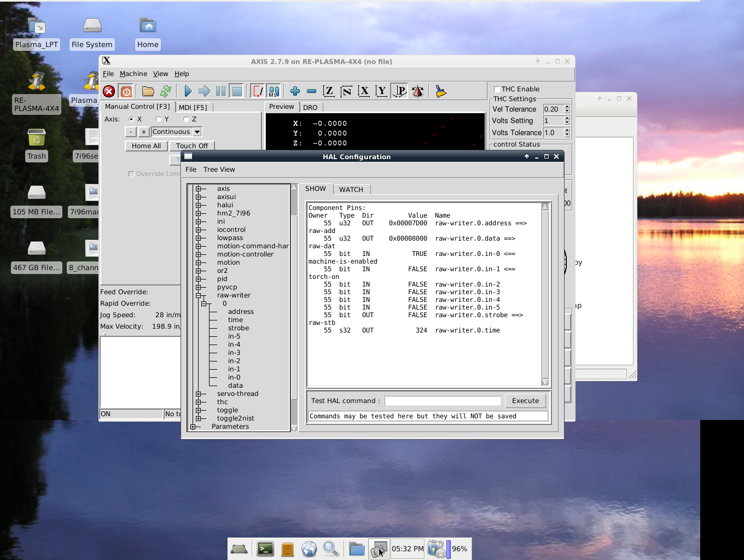Click the Test HAL command input field

click(x=443, y=401)
